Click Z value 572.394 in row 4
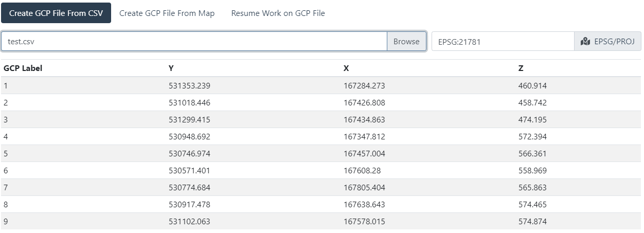The image size is (644, 233). tap(532, 137)
